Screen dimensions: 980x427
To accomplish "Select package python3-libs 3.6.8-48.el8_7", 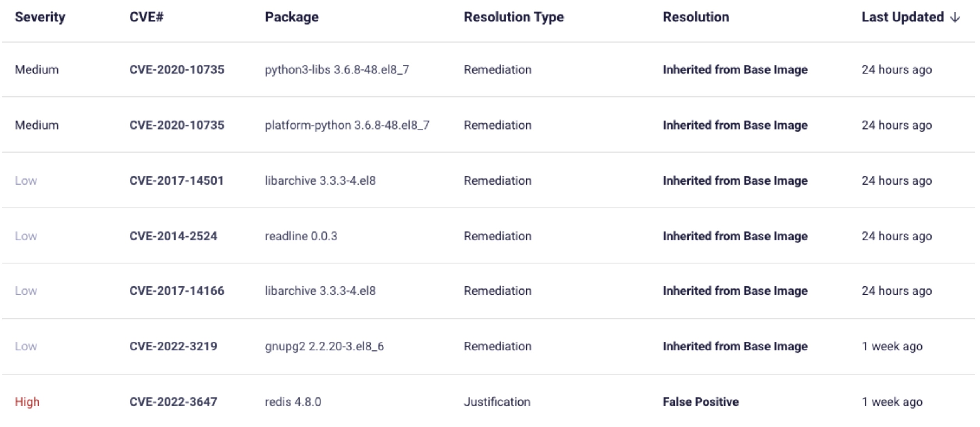I will 337,69.
